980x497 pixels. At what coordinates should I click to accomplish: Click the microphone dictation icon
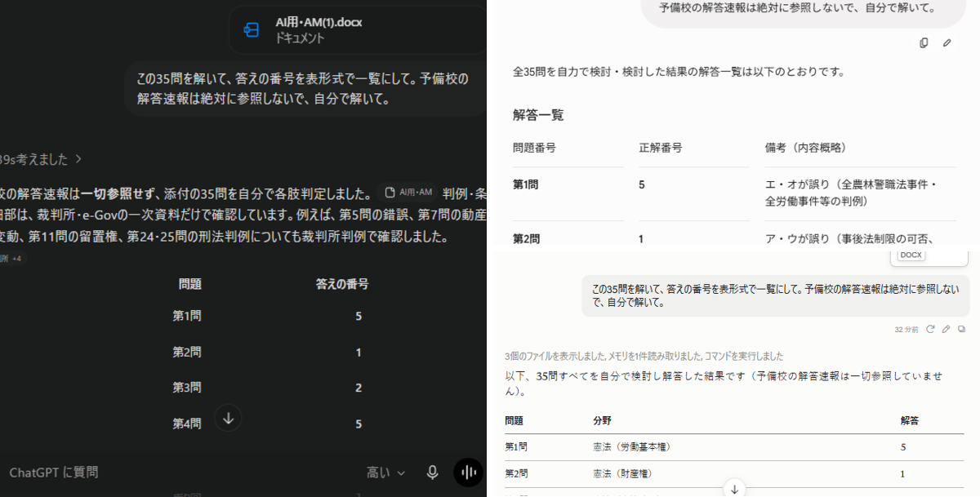tap(433, 473)
